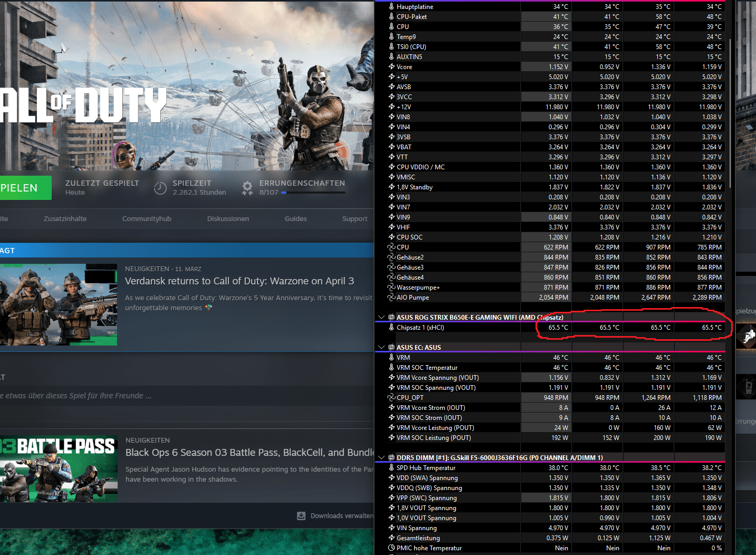756x555 pixels.
Task: Open the Guides tab in Steam
Action: tap(295, 219)
